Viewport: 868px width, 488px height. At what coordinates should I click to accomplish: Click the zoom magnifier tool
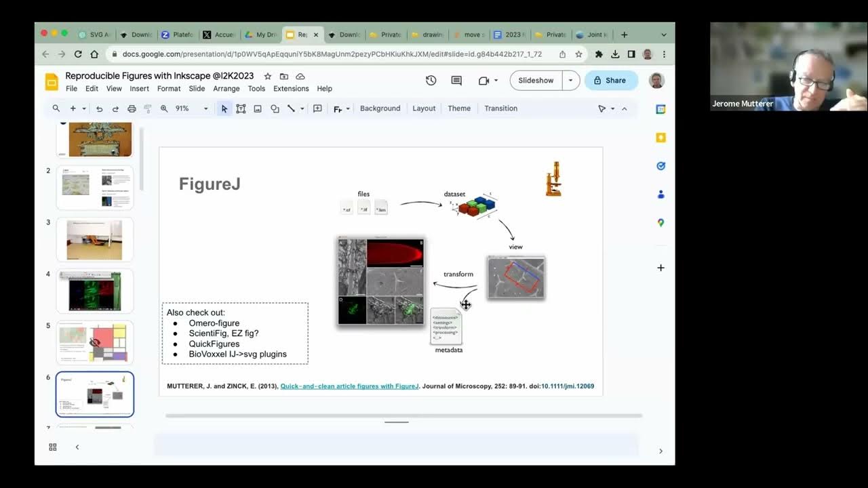coord(164,108)
